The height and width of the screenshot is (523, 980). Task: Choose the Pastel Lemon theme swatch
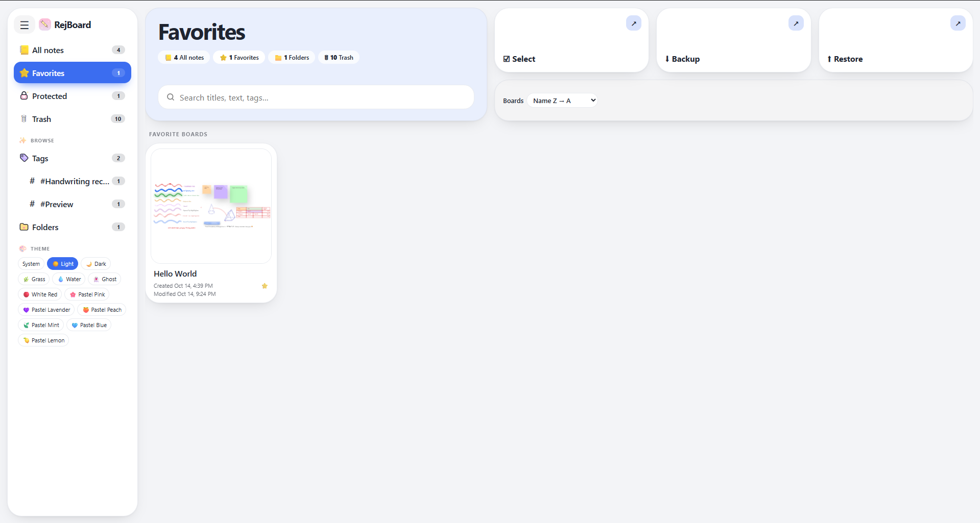click(x=43, y=340)
